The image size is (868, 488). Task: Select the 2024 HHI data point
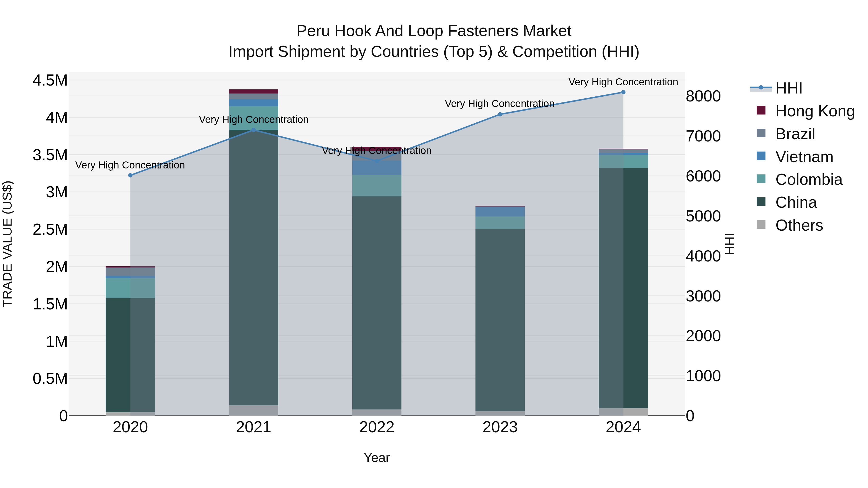623,92
